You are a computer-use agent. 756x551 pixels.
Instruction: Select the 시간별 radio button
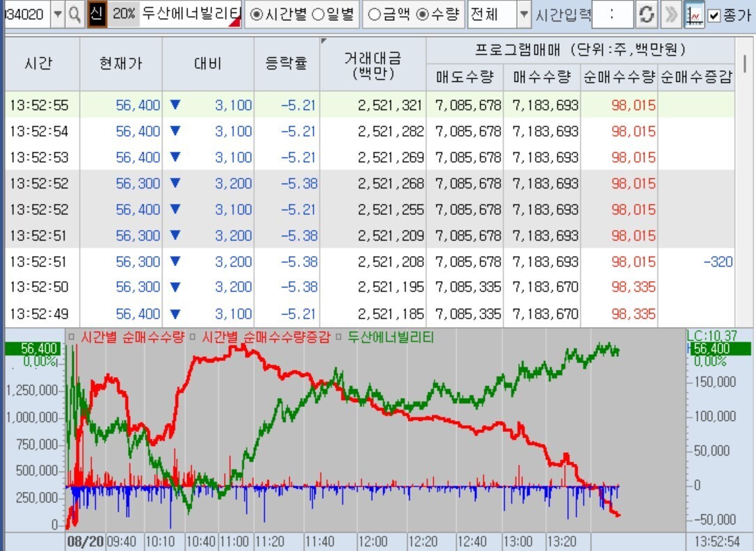[257, 15]
